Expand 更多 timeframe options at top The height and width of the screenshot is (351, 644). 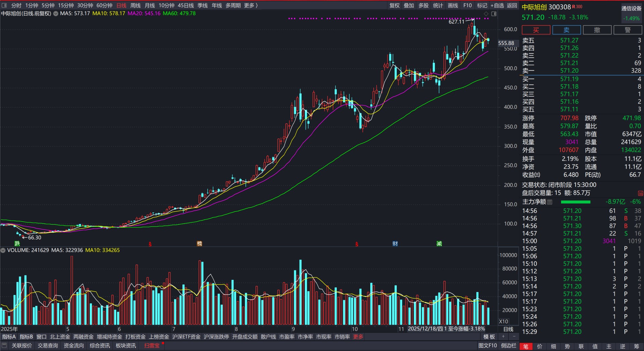click(x=251, y=5)
